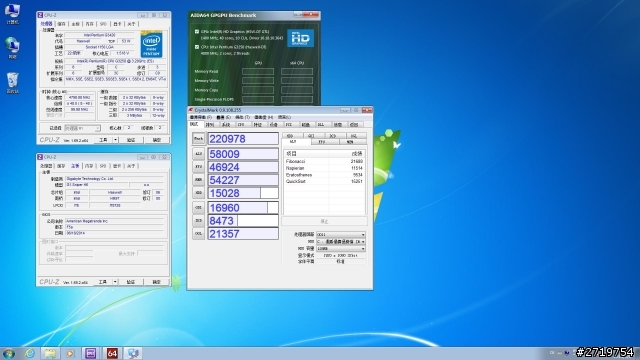Open the processor selection dropdown in CPU-Z
Screen dimensions: 640x360
[x=82, y=128]
